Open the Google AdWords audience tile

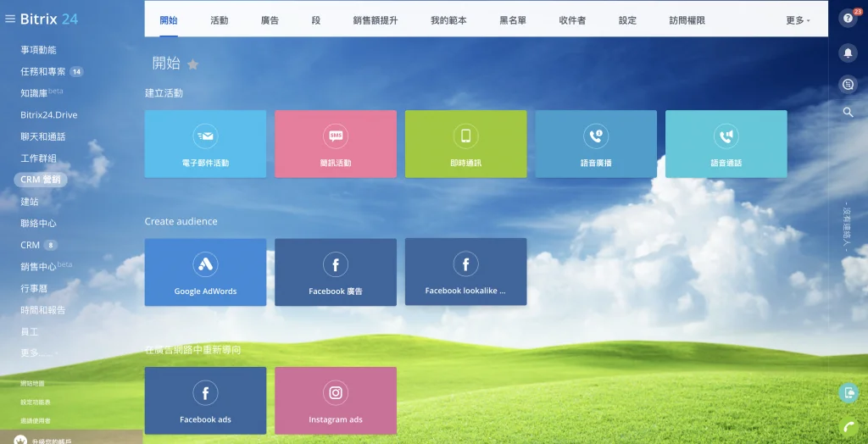(x=205, y=272)
